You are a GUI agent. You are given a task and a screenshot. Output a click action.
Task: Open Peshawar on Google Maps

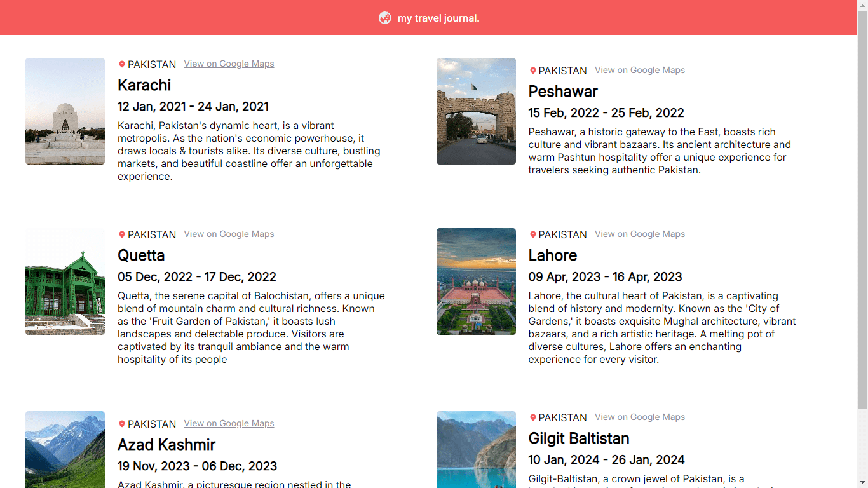click(x=639, y=70)
